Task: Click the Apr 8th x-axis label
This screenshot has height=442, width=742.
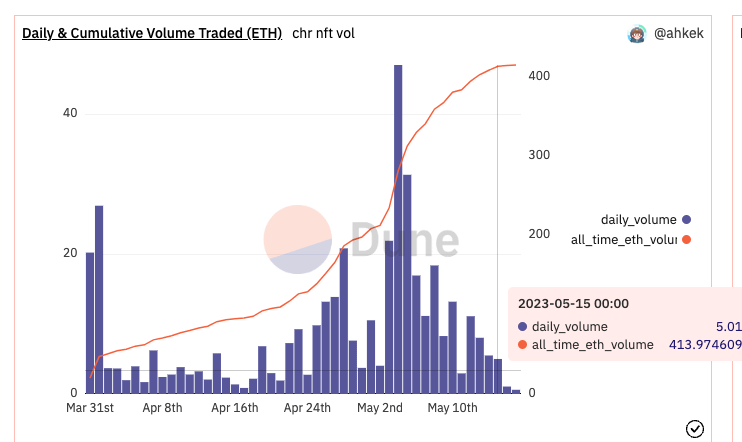Action: [x=163, y=408]
